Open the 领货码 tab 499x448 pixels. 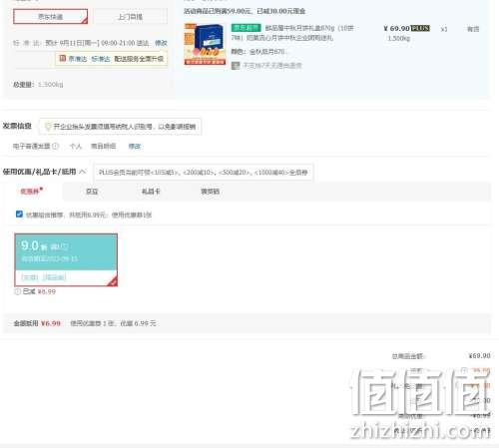(210, 192)
